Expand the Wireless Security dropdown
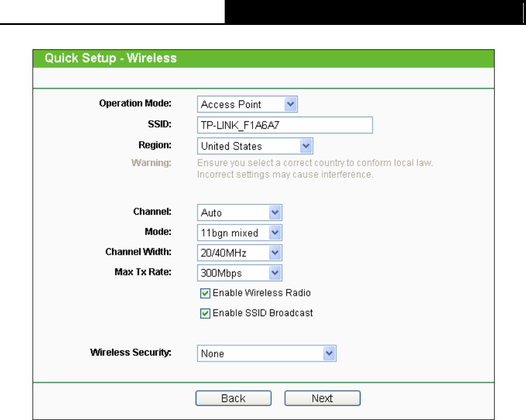The image size is (526, 420). (x=266, y=353)
